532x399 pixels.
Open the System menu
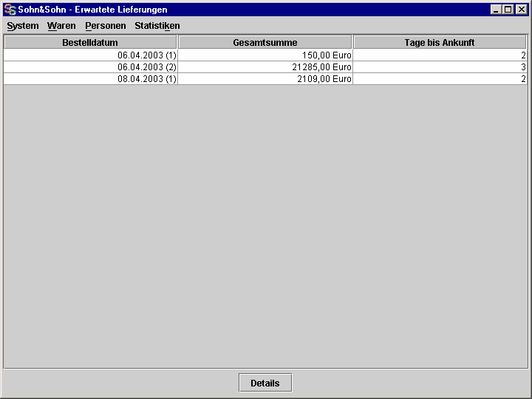pyautogui.click(x=23, y=26)
